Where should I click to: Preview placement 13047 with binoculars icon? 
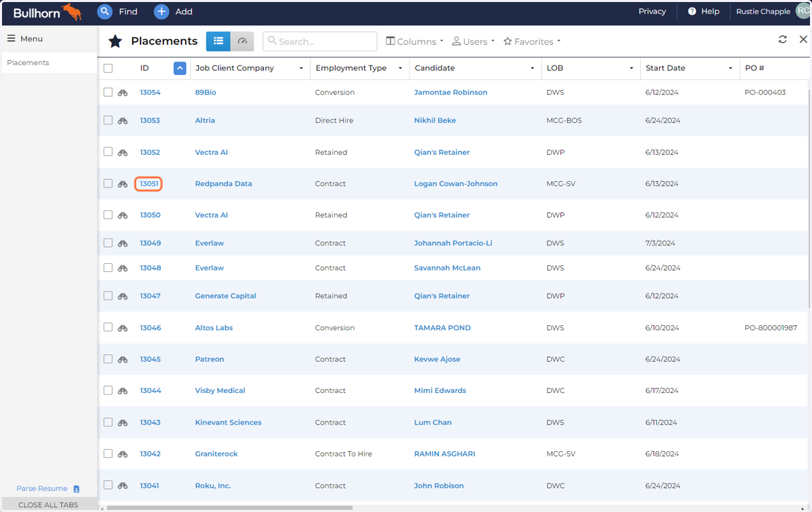(x=122, y=296)
